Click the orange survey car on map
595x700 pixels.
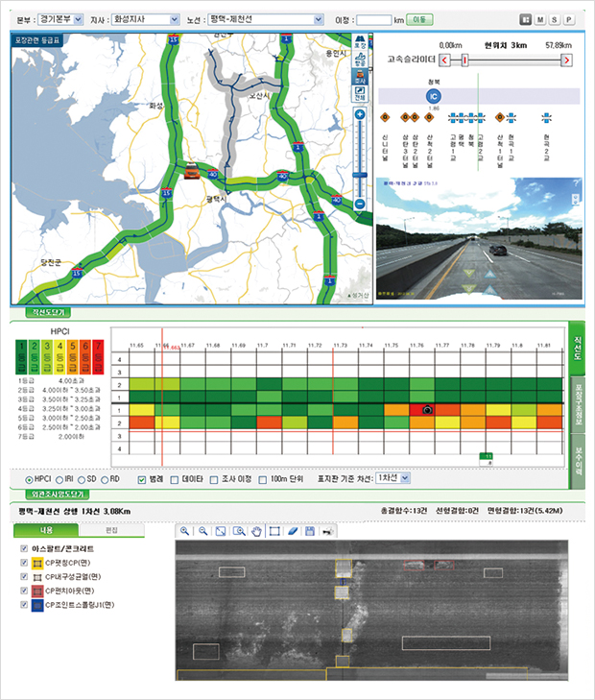[192, 171]
